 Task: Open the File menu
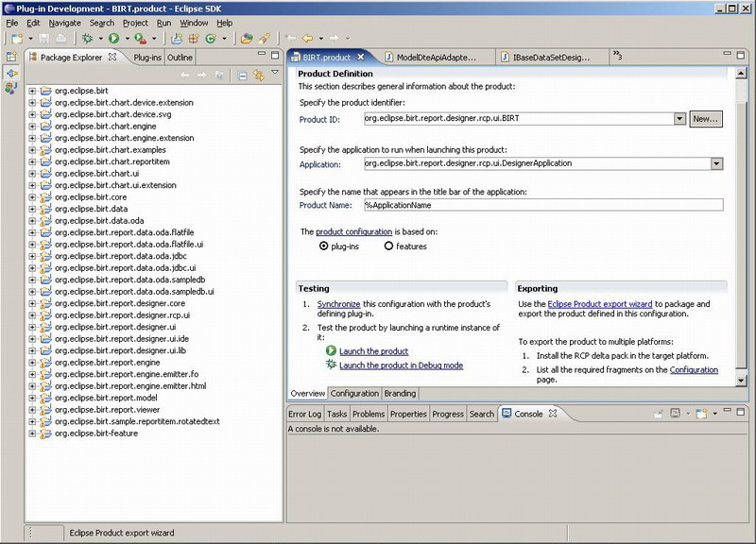coord(12,23)
